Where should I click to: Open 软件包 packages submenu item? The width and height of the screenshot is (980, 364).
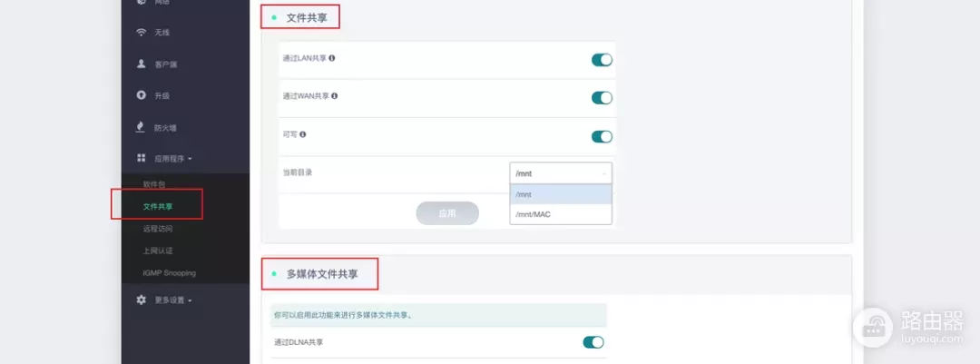point(153,184)
